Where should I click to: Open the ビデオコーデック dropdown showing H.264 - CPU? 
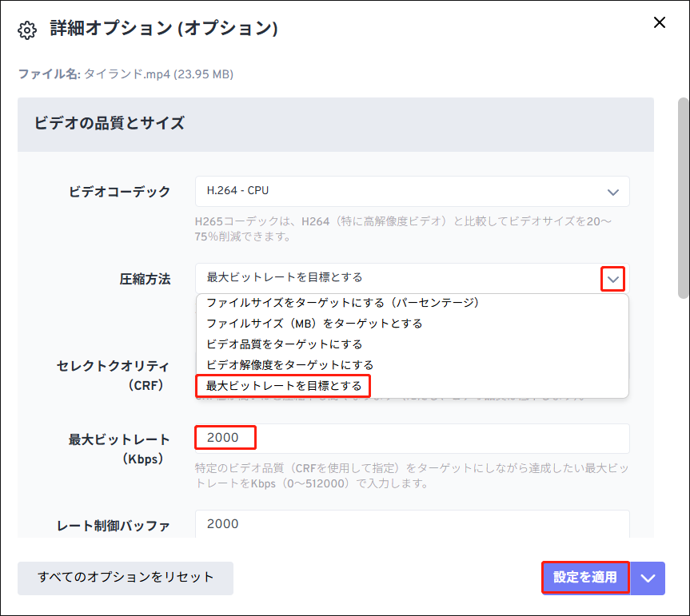click(x=613, y=192)
